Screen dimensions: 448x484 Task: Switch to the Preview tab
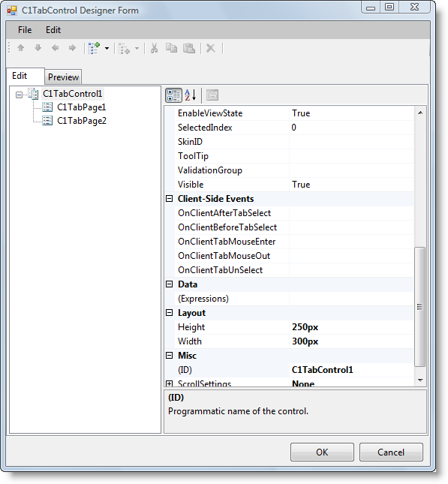pyautogui.click(x=63, y=77)
